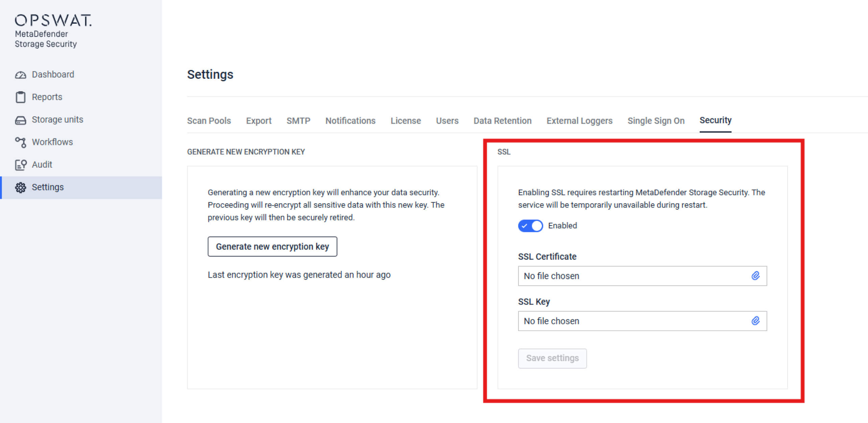Switch to the Data Retention tab
This screenshot has height=423, width=868.
click(x=502, y=121)
